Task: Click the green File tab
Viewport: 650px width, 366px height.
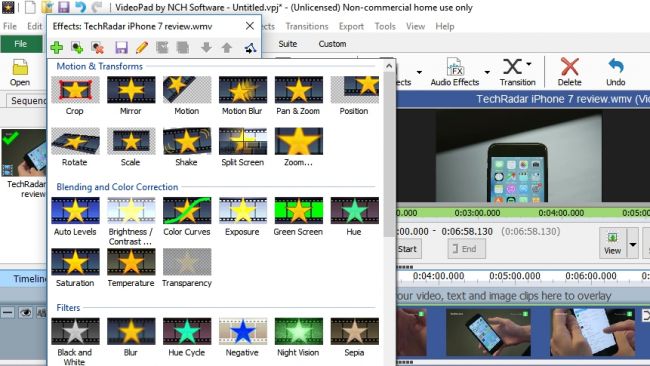Action: (21, 44)
